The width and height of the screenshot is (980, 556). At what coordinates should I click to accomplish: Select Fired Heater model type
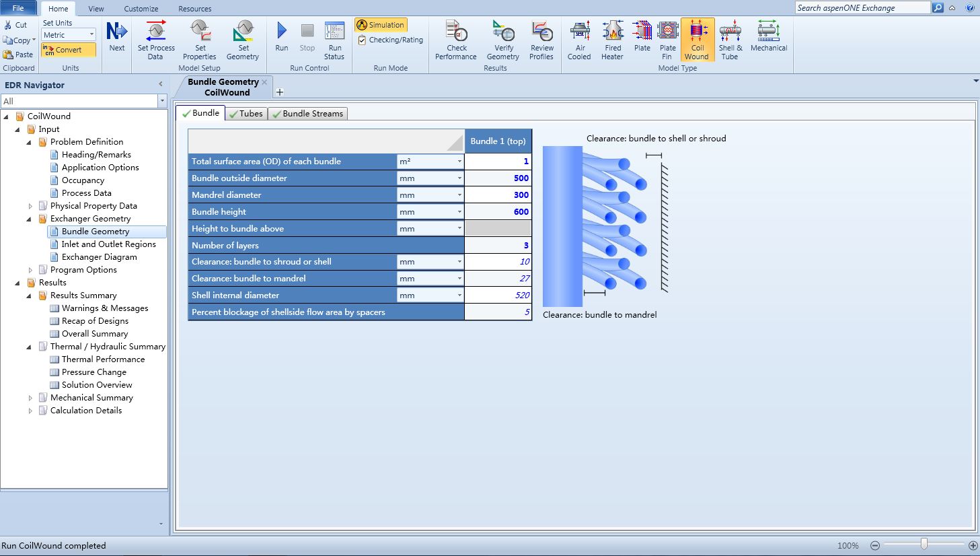click(612, 40)
